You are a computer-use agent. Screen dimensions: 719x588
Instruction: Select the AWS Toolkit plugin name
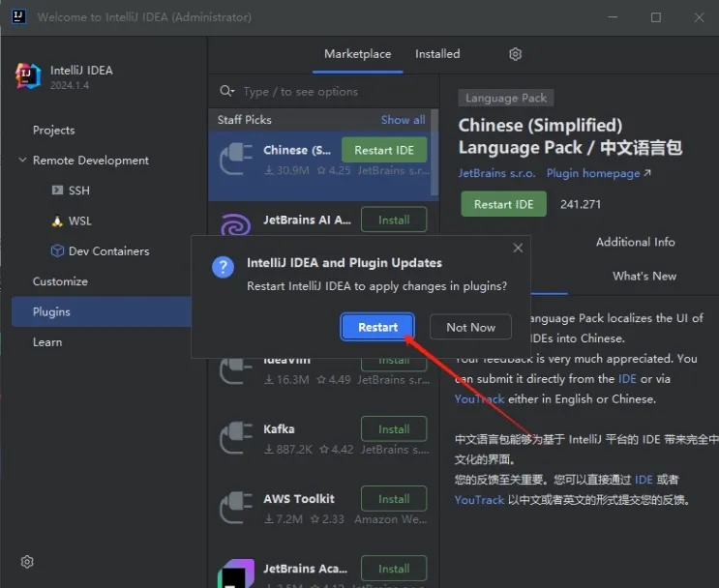click(x=299, y=499)
